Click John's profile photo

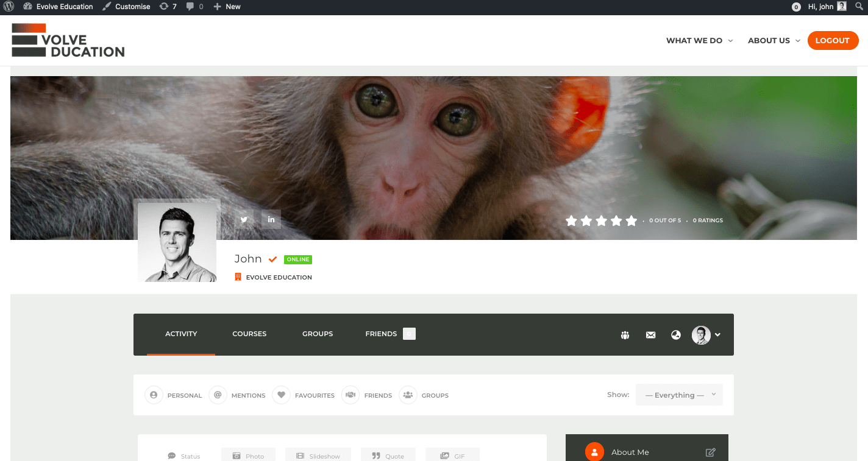click(177, 242)
